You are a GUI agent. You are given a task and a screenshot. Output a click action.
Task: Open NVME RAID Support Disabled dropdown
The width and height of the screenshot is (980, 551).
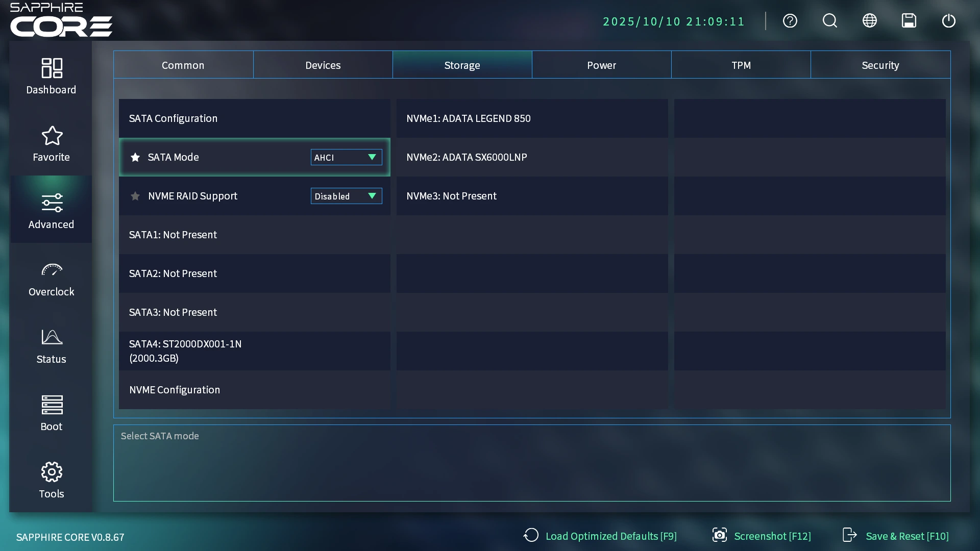coord(346,196)
